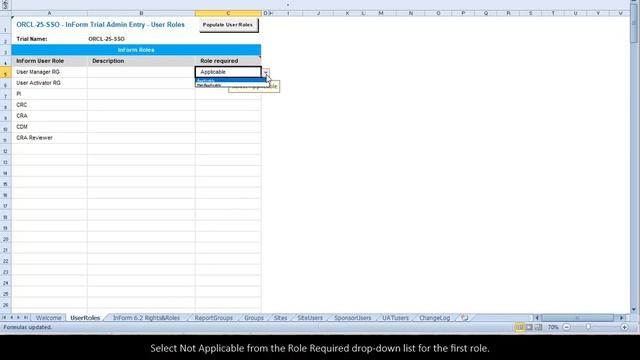Switch to Normal view in status bar
The width and height of the screenshot is (640, 360).
point(520,327)
